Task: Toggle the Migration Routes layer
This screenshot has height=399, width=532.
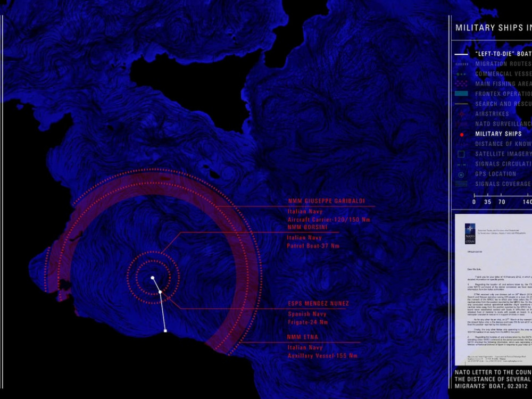Action: 503,64
